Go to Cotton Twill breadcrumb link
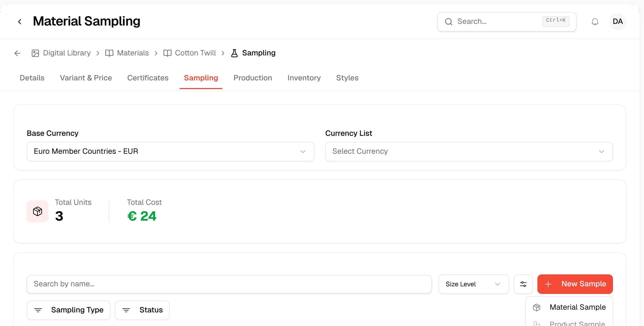This screenshot has height=326, width=644. (x=196, y=53)
